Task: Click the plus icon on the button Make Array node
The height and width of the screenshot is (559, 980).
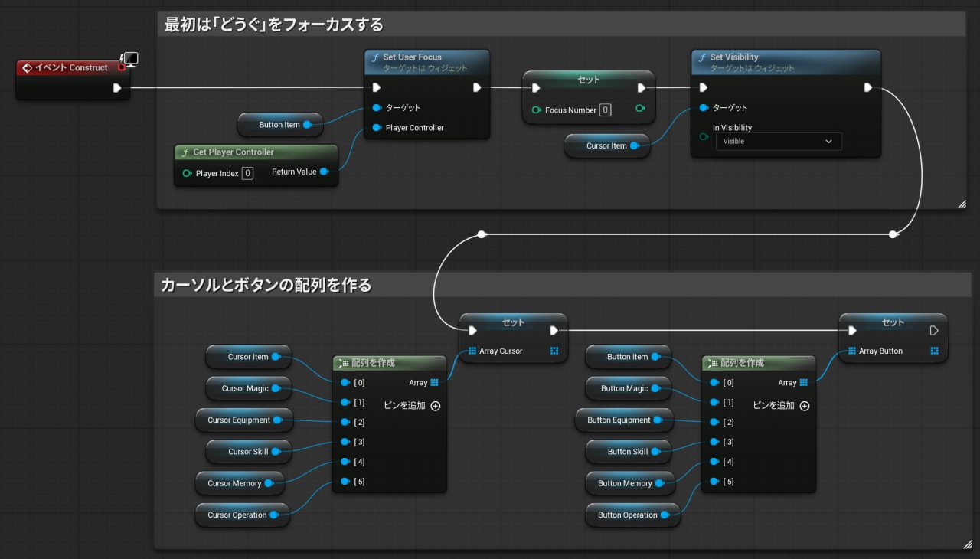Action: [x=805, y=406]
